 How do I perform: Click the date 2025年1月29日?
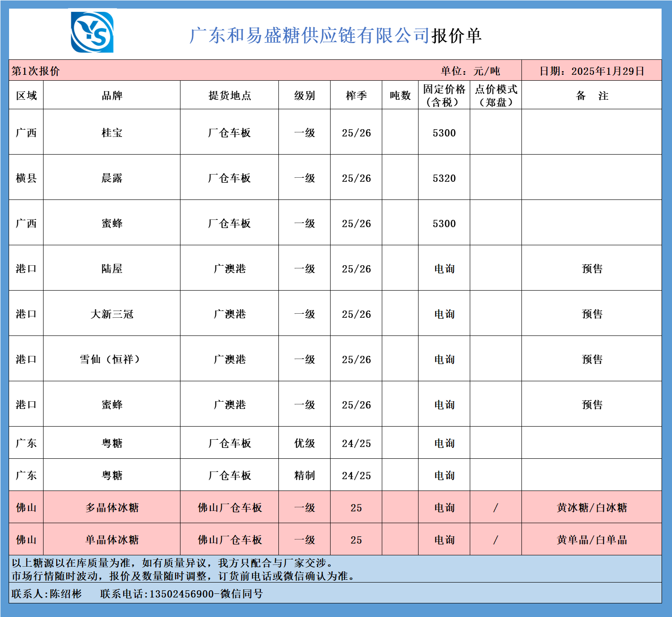pyautogui.click(x=591, y=71)
